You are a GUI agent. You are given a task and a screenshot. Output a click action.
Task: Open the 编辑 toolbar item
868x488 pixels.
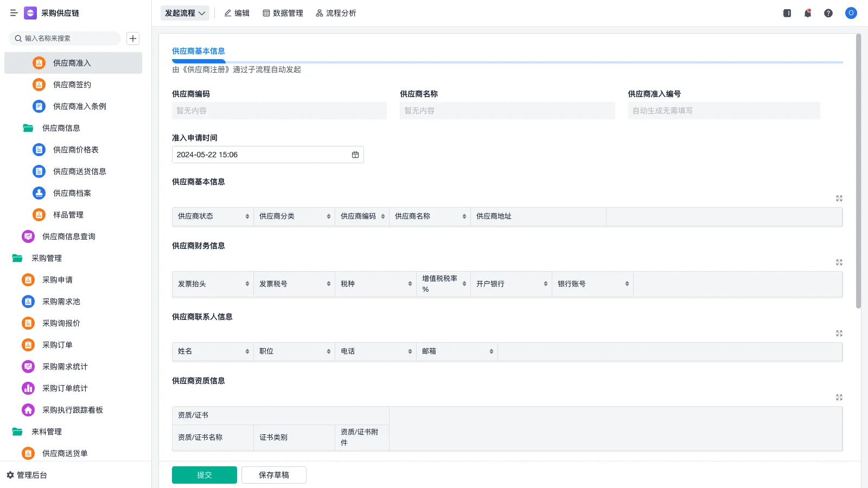point(237,13)
